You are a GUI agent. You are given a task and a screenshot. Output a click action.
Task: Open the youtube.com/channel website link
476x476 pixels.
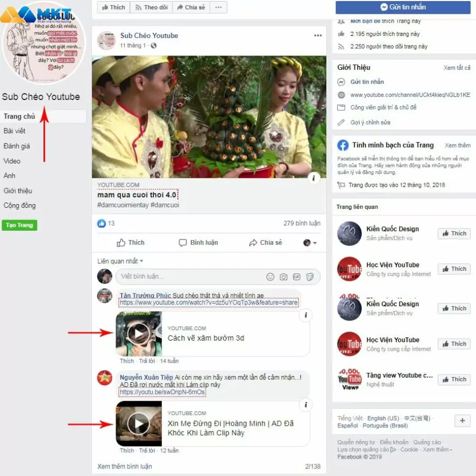(x=410, y=95)
